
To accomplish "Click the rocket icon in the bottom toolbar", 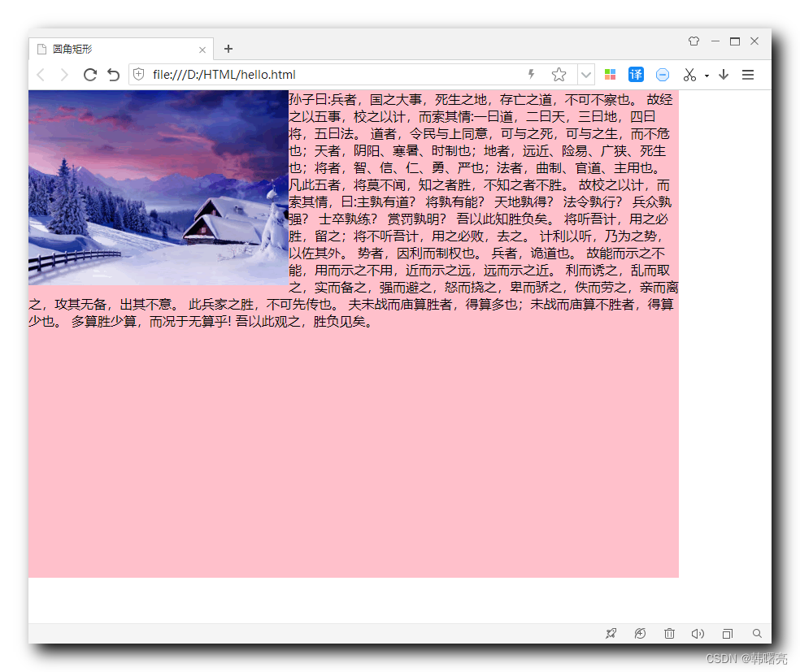I will [611, 633].
